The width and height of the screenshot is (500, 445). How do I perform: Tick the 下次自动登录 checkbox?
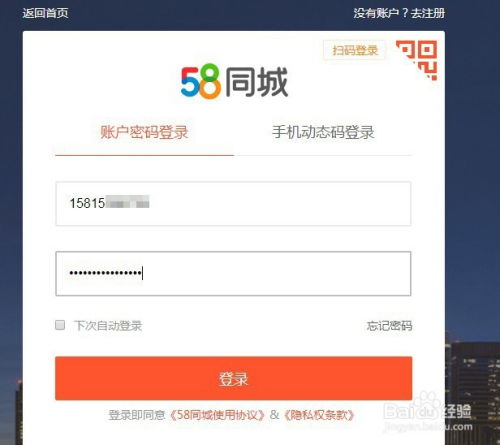coord(60,325)
